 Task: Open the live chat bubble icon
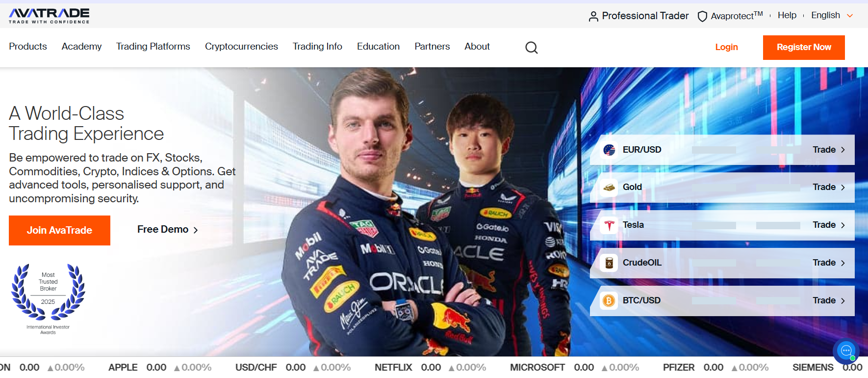[846, 351]
